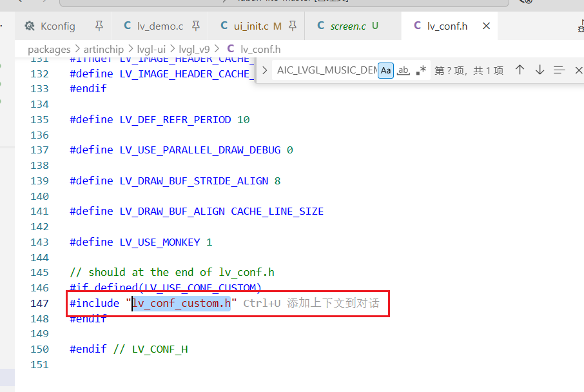This screenshot has width=584, height=392.
Task: Expand the replace field in find widget
Action: click(264, 70)
